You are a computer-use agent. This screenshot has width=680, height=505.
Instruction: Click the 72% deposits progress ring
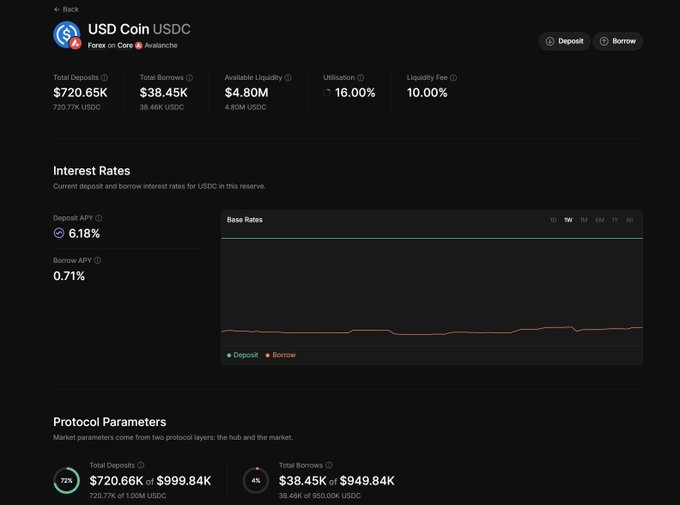click(66, 480)
